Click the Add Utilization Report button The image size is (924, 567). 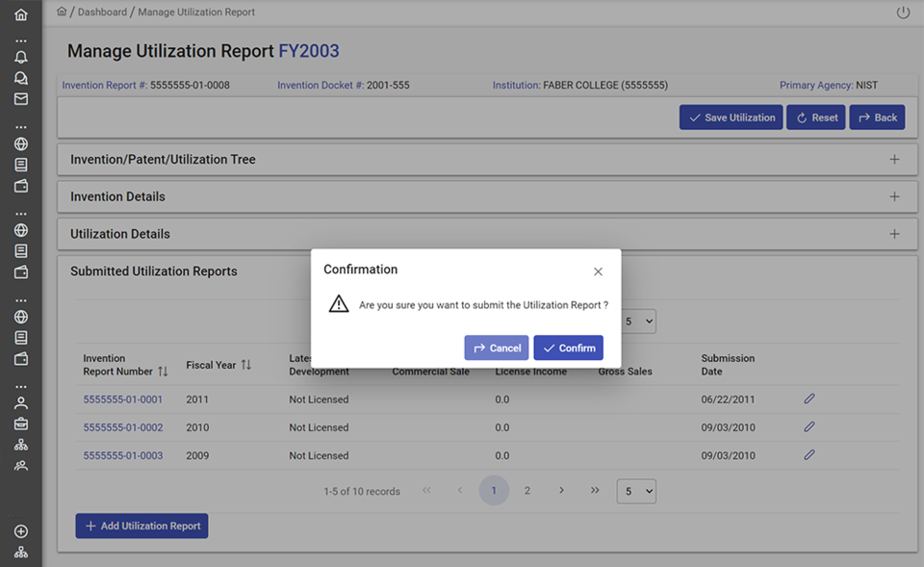[x=141, y=526]
